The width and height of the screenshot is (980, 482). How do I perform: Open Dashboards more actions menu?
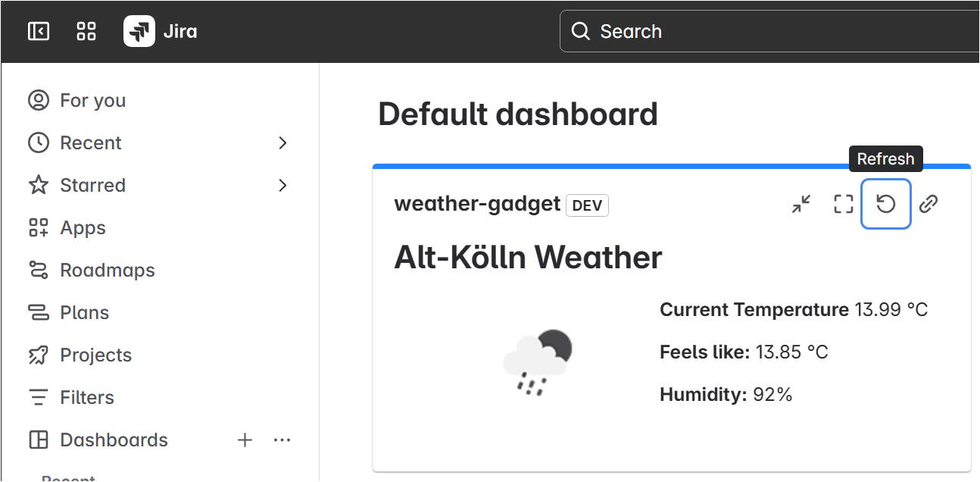pyautogui.click(x=282, y=440)
